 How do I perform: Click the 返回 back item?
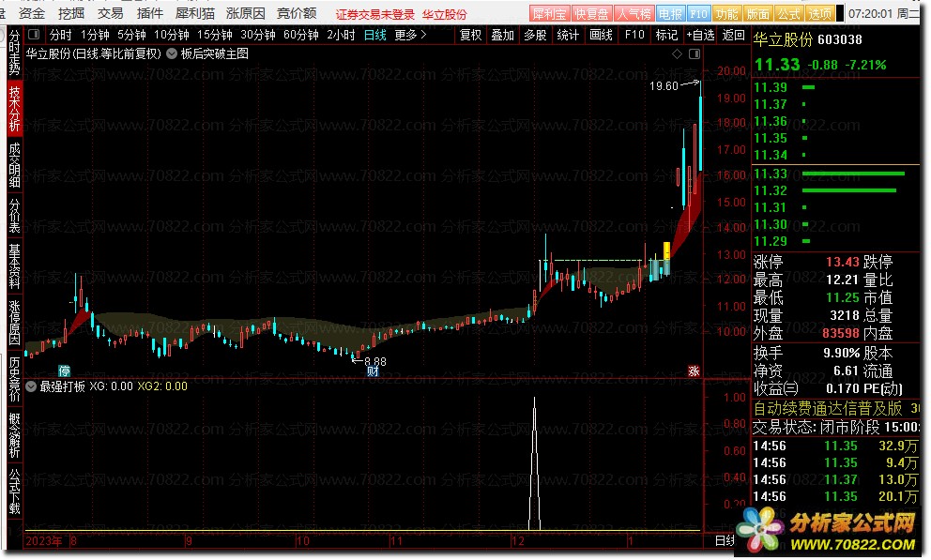733,35
